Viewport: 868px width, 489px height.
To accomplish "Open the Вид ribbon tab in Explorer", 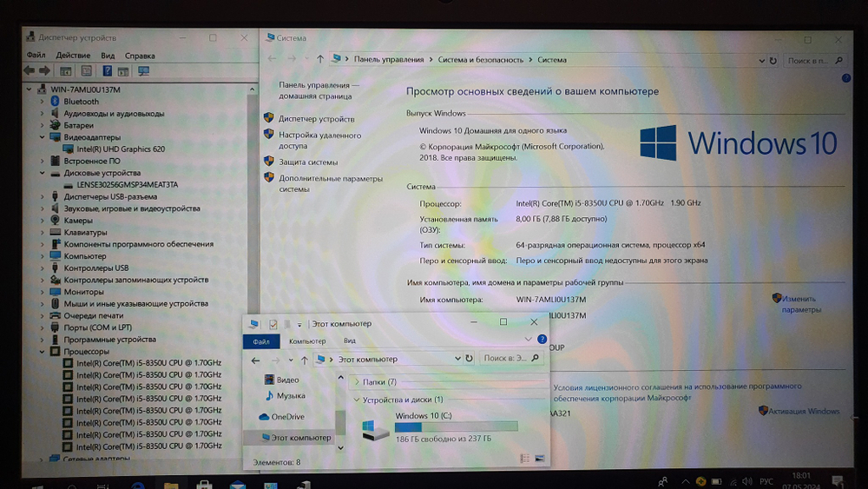I will [349, 340].
